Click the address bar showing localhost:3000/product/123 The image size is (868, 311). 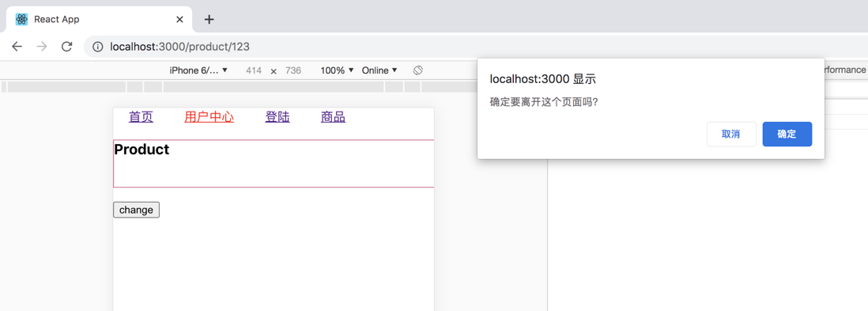point(476,47)
